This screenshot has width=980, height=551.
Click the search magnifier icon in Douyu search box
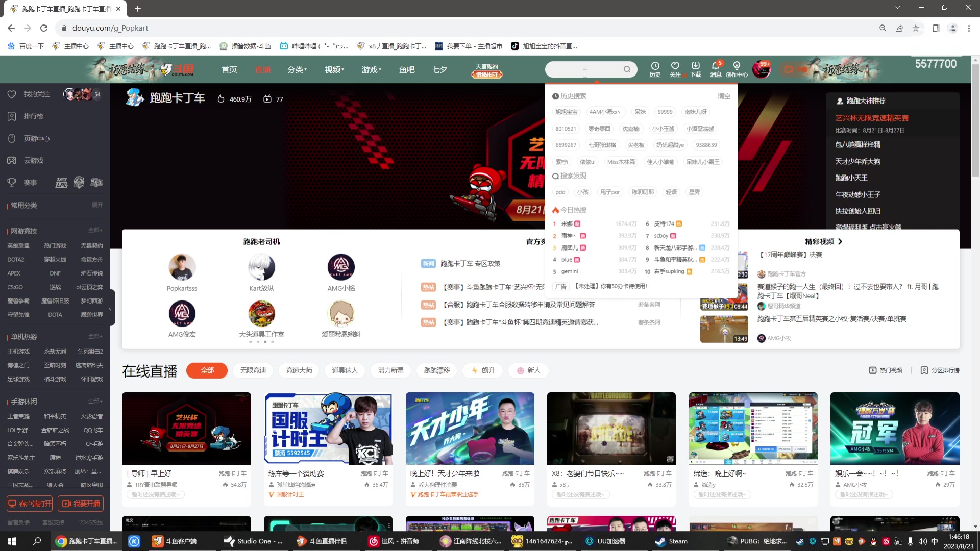tap(627, 69)
